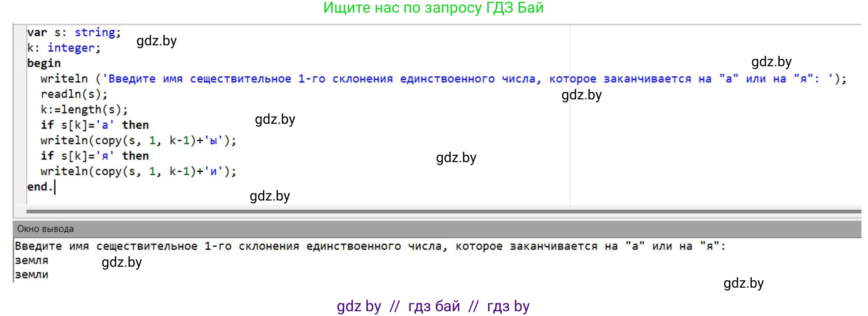Click the green "Ищите нас по запросу ГДЗ Бай" header
The height and width of the screenshot is (316, 868).
[x=433, y=8]
